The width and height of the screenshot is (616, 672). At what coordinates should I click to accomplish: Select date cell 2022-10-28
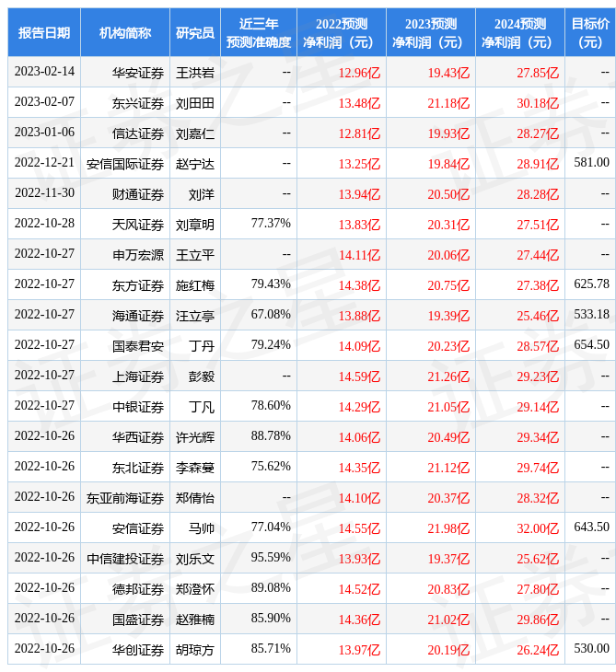click(x=44, y=224)
